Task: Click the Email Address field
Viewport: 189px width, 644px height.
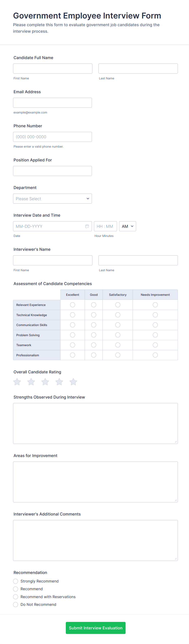Action: point(52,103)
